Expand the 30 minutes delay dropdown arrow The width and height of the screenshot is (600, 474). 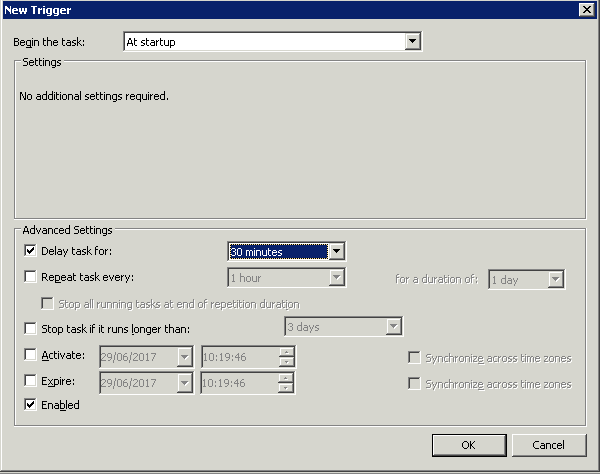(337, 252)
